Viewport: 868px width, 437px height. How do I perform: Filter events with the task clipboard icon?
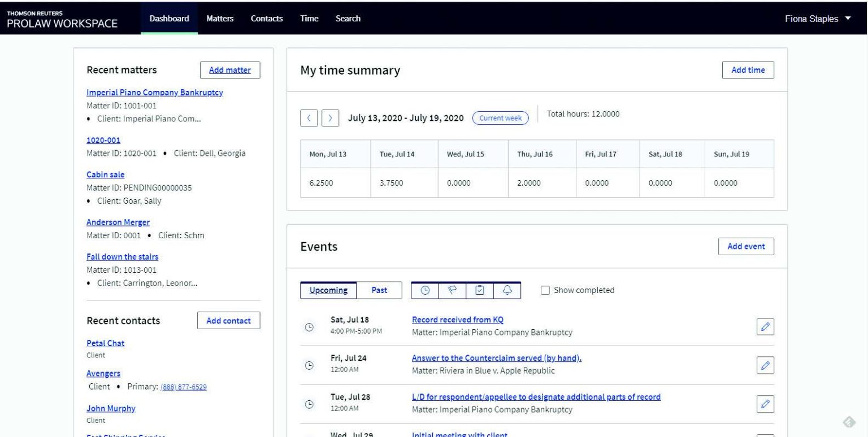480,290
